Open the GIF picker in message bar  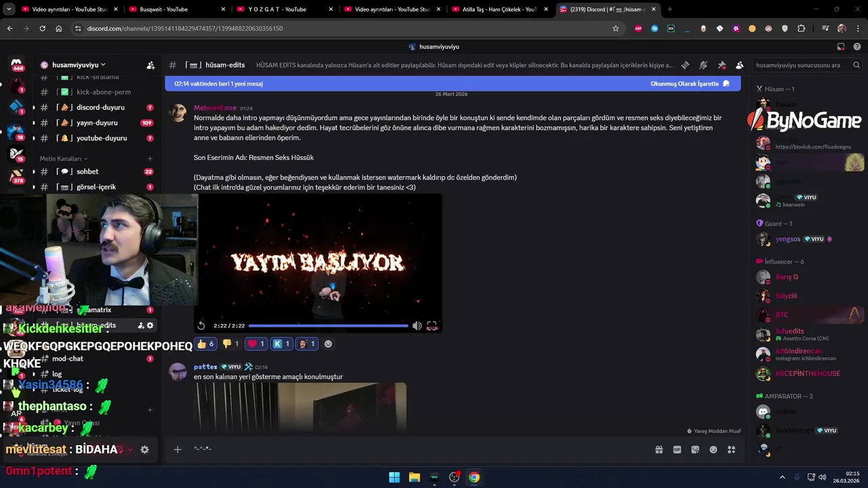677,449
